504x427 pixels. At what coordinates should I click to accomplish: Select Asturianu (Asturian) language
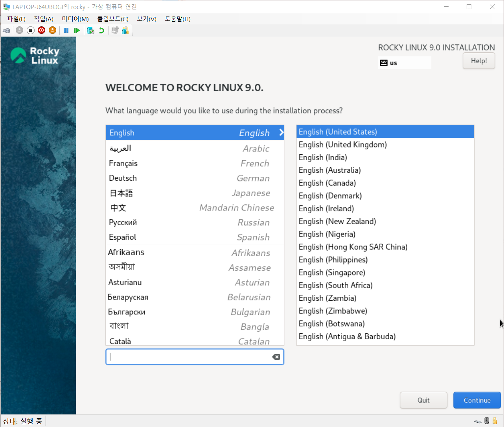(195, 282)
